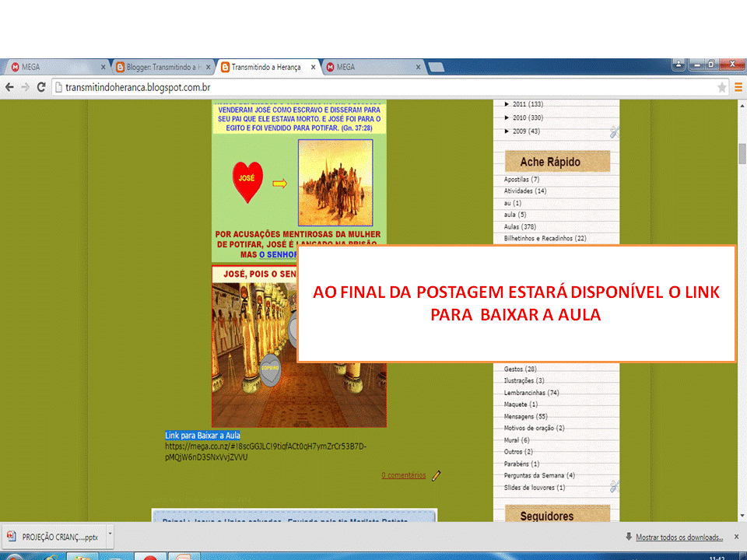Viewport: 747px width, 560px height.
Task: Open Billhetinhos e Recadinhos (22) label
Action: [x=545, y=238]
